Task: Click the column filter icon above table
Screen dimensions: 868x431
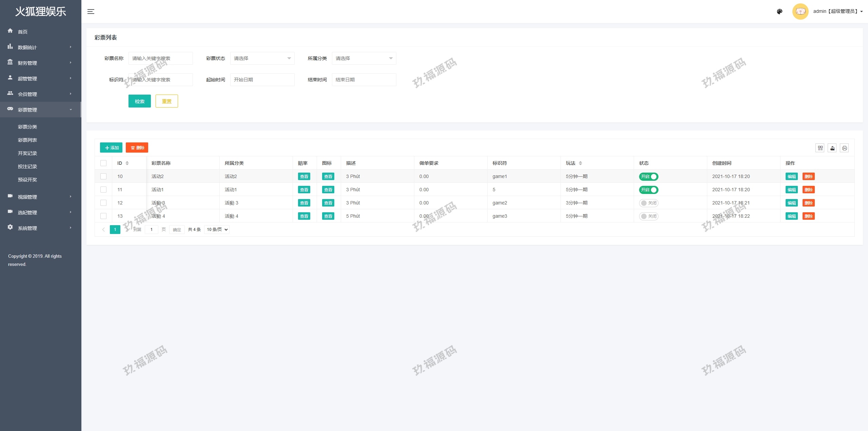Action: 820,148
